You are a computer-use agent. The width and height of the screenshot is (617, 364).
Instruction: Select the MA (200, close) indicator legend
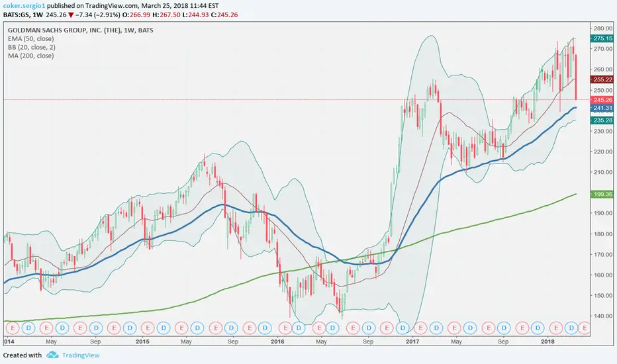[30, 56]
